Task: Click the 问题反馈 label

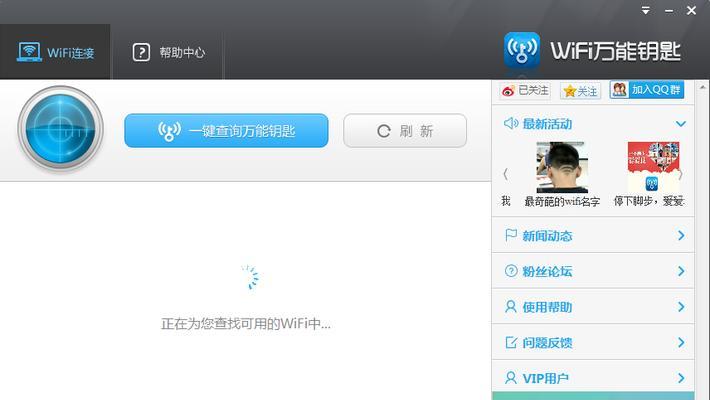Action: (x=547, y=342)
